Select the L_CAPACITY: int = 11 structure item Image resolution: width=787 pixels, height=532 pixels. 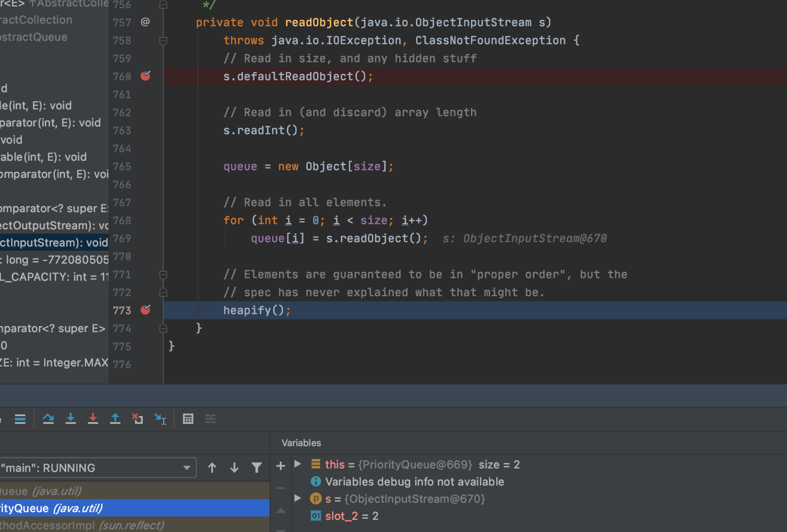[54, 277]
